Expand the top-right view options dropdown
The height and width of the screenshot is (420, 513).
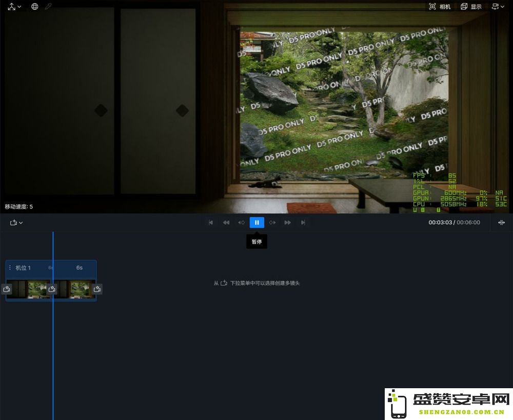tap(498, 7)
